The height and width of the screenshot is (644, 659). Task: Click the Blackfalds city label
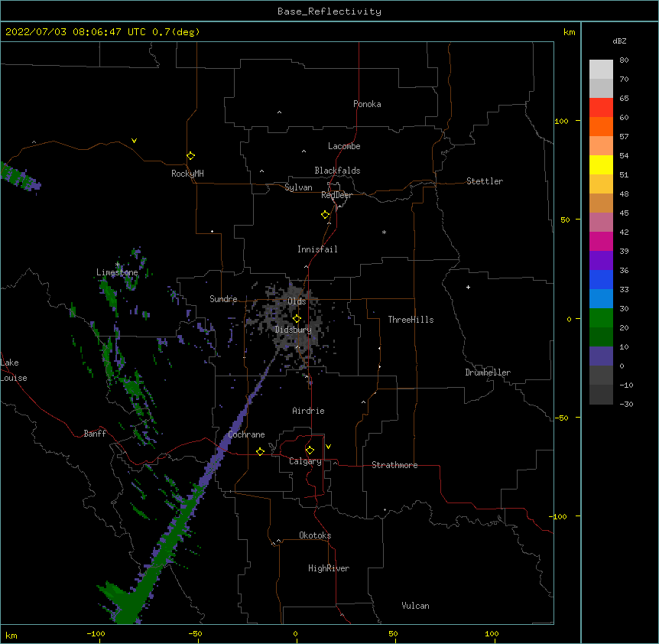337,171
